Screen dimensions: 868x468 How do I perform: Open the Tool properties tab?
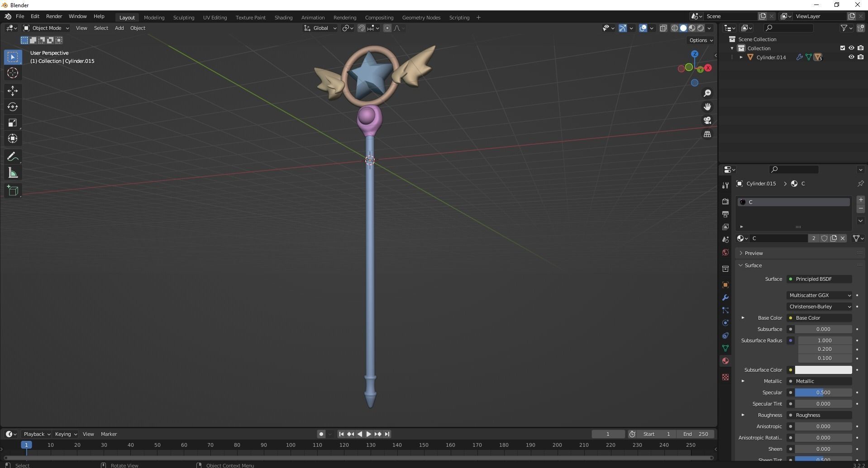pos(725,185)
